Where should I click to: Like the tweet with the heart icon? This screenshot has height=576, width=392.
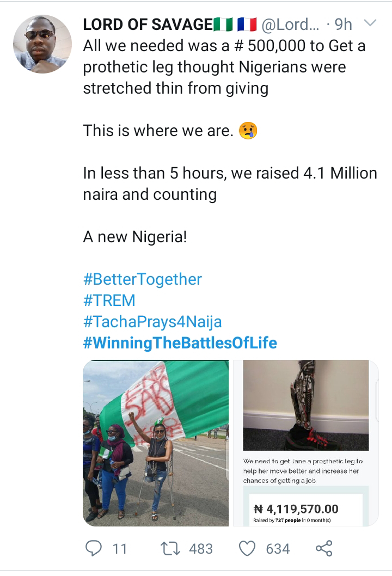pos(247,548)
